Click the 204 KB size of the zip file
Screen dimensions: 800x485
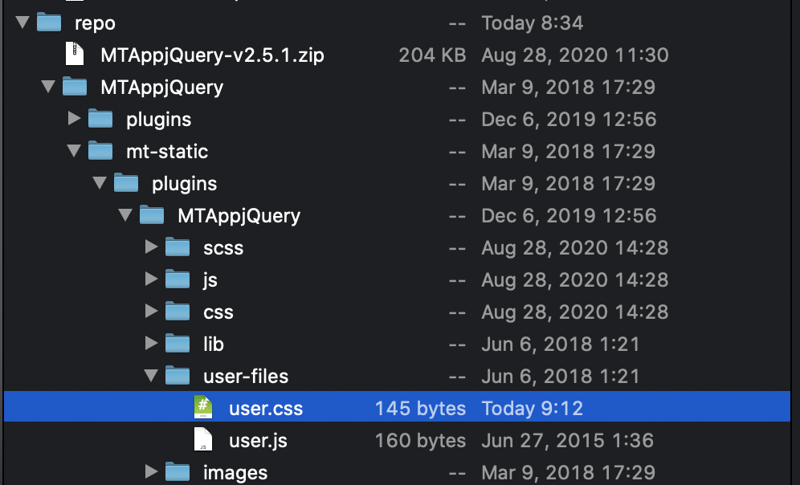(x=431, y=54)
